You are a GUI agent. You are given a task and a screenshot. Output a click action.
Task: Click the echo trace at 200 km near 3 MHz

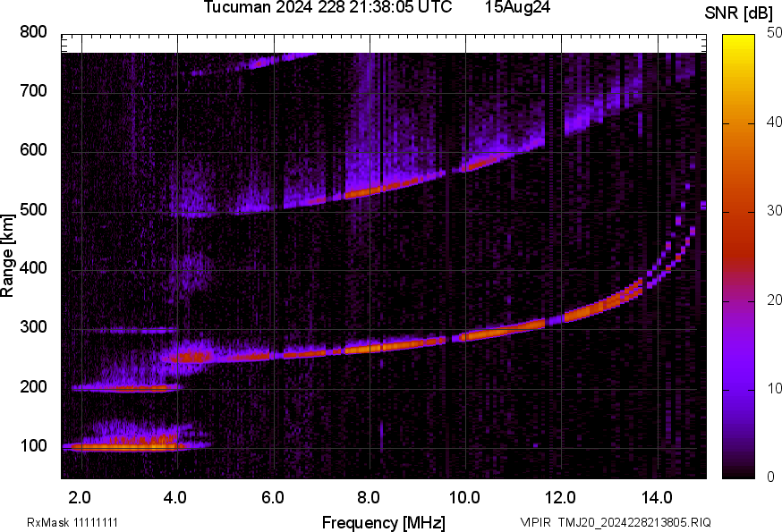click(128, 388)
